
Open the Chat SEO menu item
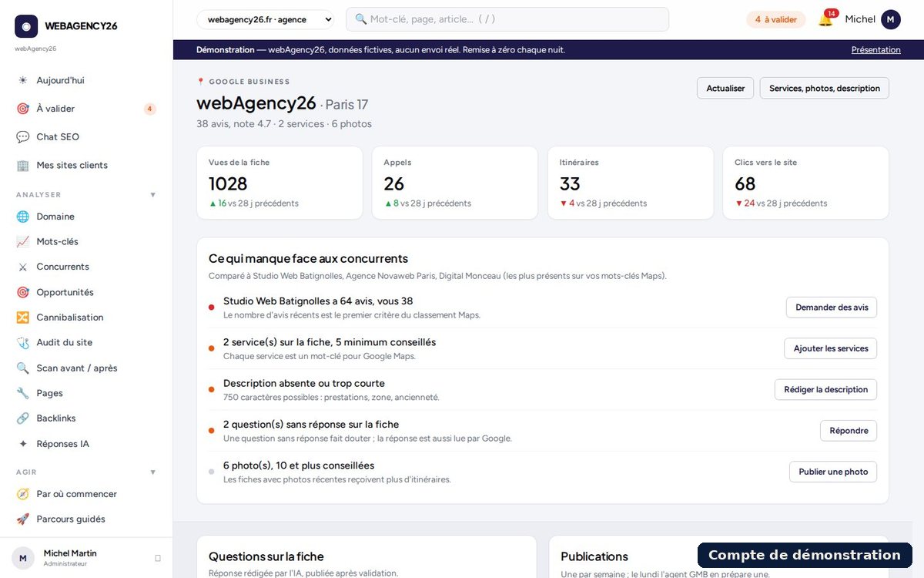(86, 137)
